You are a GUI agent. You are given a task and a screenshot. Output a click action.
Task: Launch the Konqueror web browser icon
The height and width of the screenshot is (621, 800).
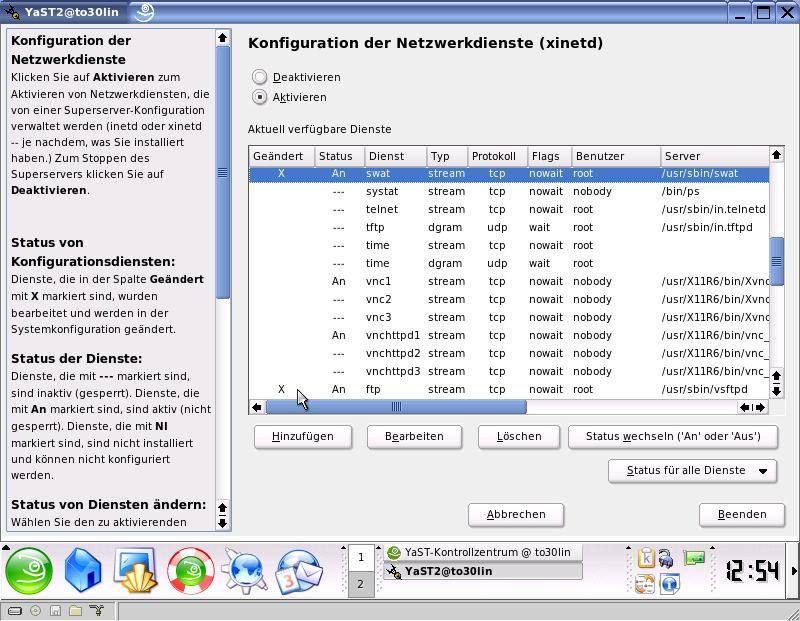[x=245, y=571]
